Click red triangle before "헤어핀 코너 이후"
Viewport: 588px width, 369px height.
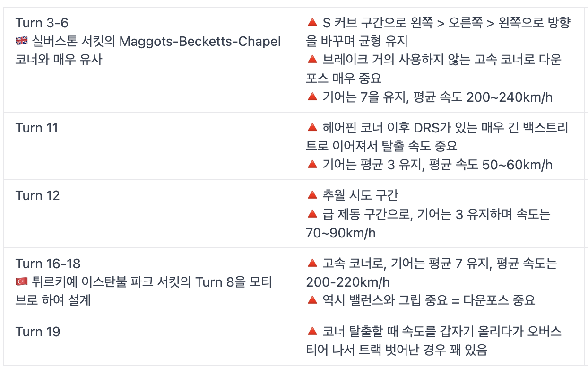(x=312, y=127)
